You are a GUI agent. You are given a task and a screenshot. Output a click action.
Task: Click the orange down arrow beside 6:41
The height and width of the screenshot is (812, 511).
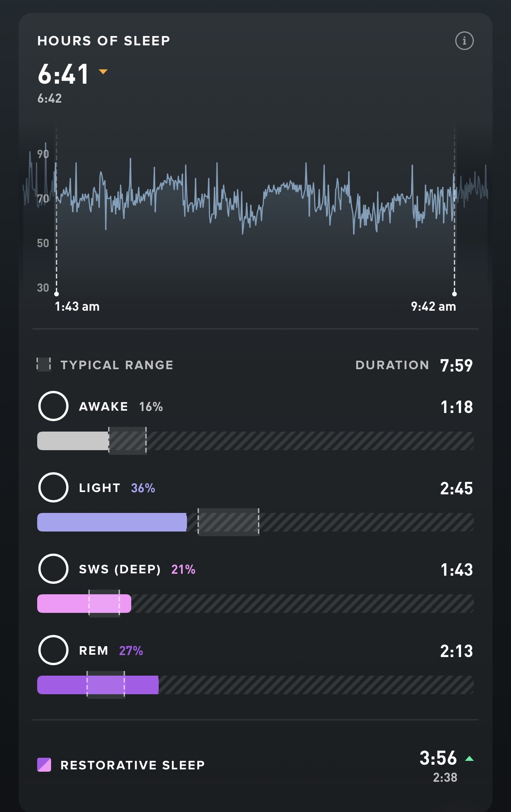pyautogui.click(x=103, y=72)
